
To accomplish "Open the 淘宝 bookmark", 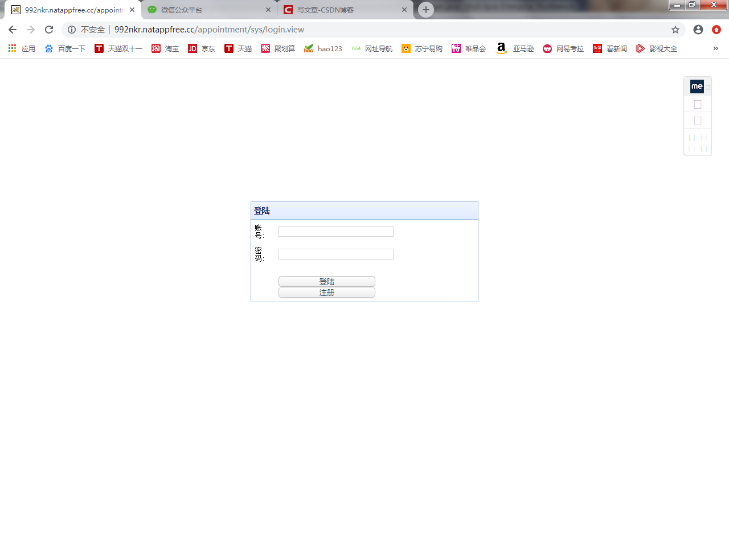I will coord(165,49).
